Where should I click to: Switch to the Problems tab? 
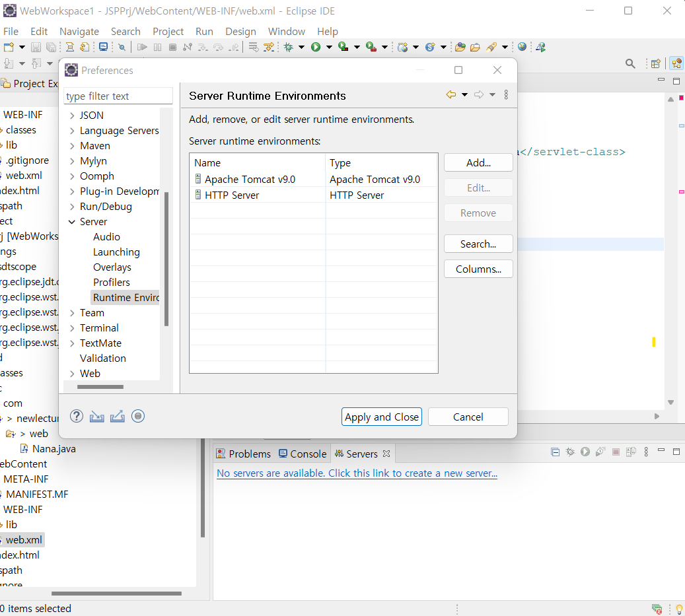tap(244, 454)
